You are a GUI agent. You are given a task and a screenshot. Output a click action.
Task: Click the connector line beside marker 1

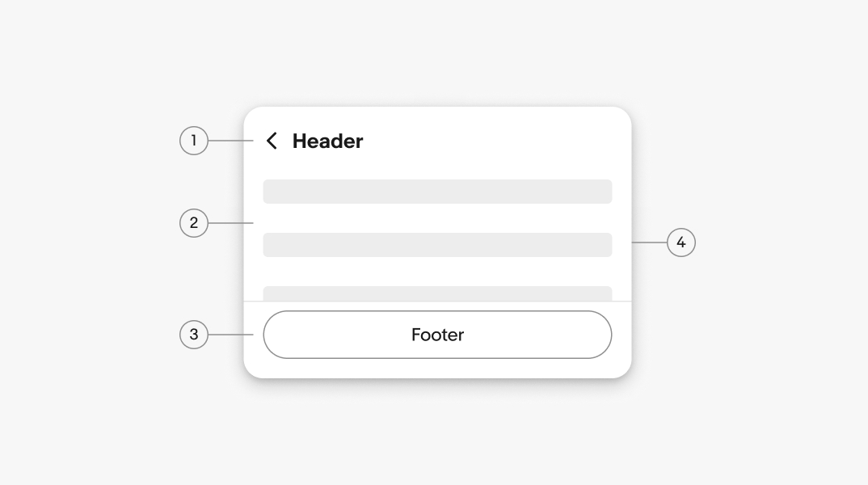[x=231, y=141]
